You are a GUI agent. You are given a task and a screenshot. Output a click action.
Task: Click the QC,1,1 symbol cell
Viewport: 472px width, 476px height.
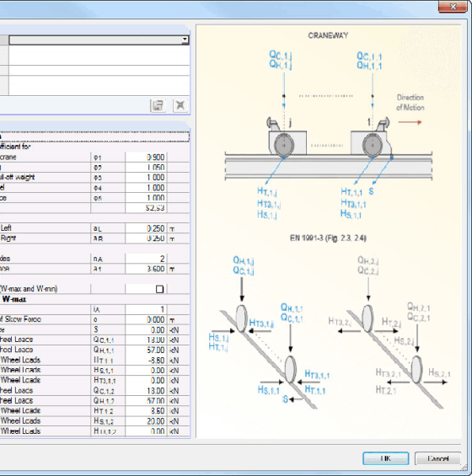[108, 340]
